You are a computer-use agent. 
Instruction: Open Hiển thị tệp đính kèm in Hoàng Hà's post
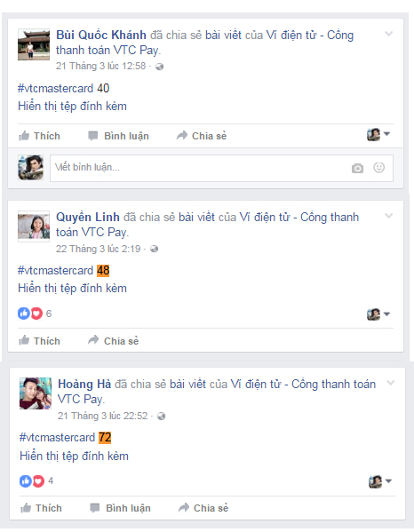coord(74,456)
